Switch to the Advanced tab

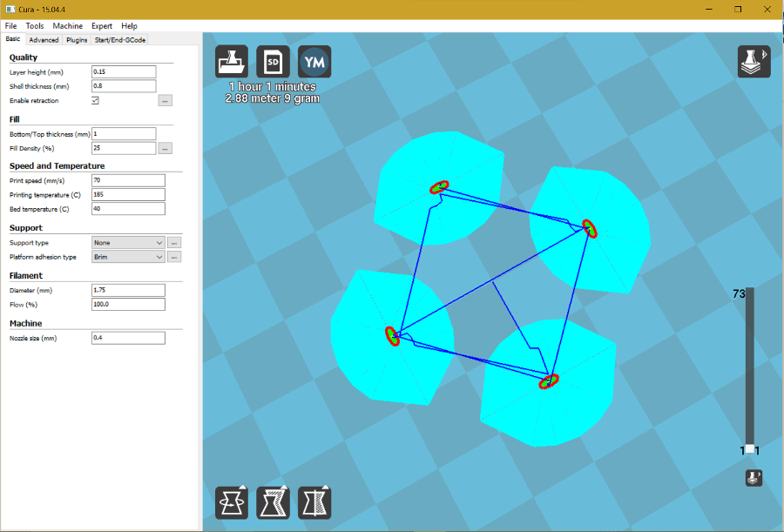[44, 39]
